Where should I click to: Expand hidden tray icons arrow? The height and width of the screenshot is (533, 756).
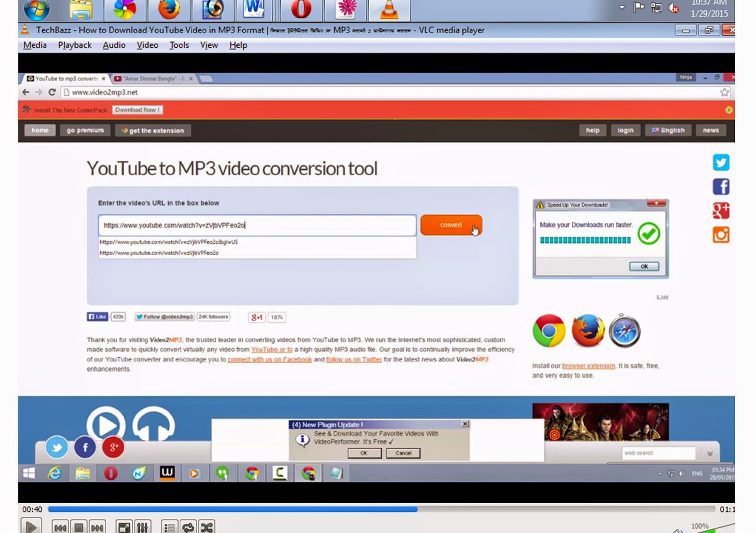point(622,8)
